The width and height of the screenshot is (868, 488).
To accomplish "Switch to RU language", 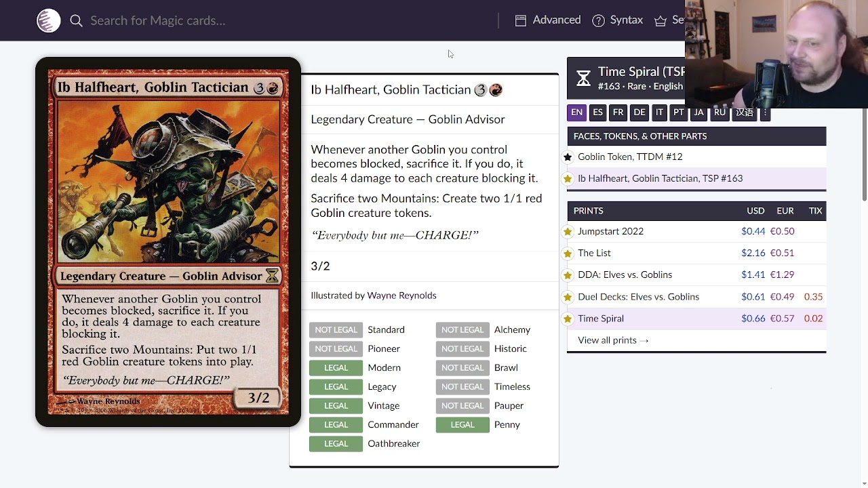I will 719,113.
